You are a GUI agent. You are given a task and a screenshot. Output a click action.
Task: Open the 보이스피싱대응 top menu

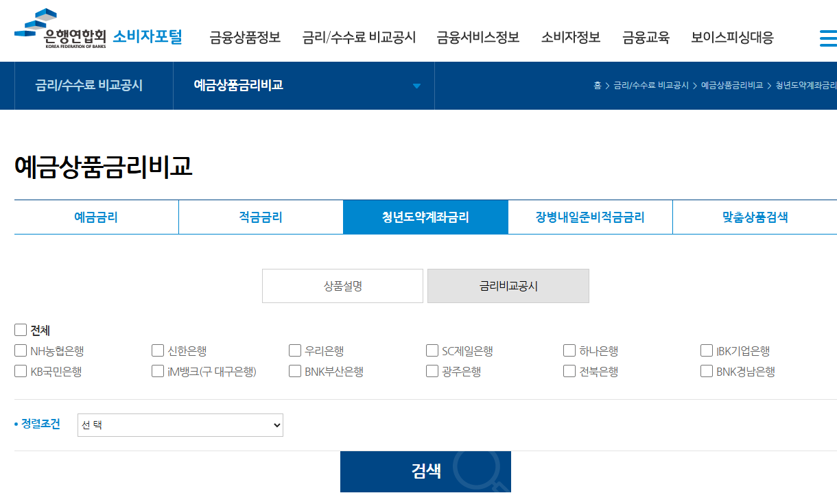tap(732, 38)
